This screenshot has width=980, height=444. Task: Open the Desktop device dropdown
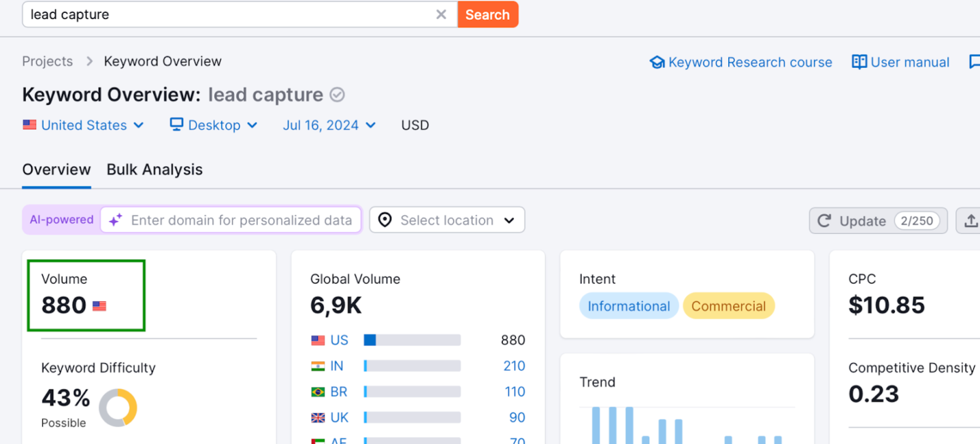tap(214, 125)
